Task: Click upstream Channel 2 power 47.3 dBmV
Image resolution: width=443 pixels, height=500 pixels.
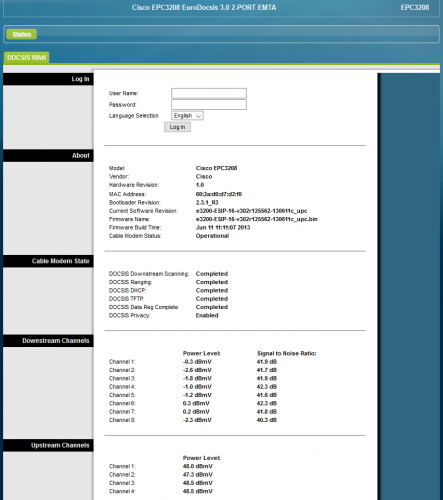Action: [x=198, y=475]
